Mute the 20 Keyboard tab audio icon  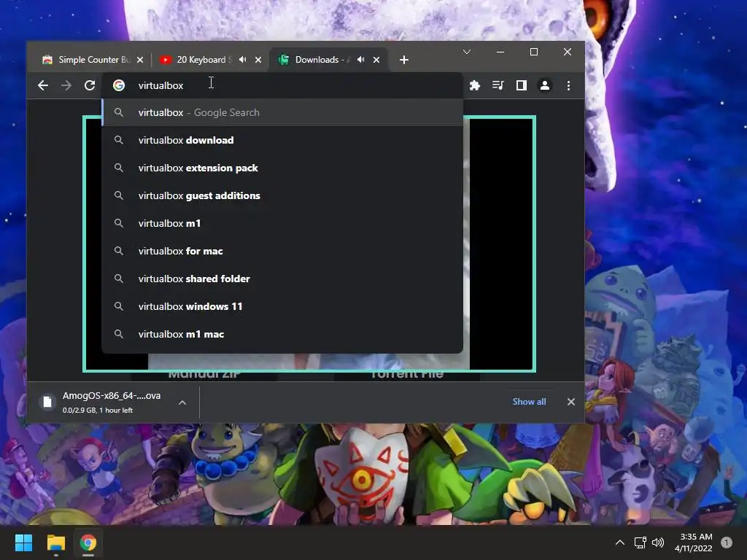243,60
